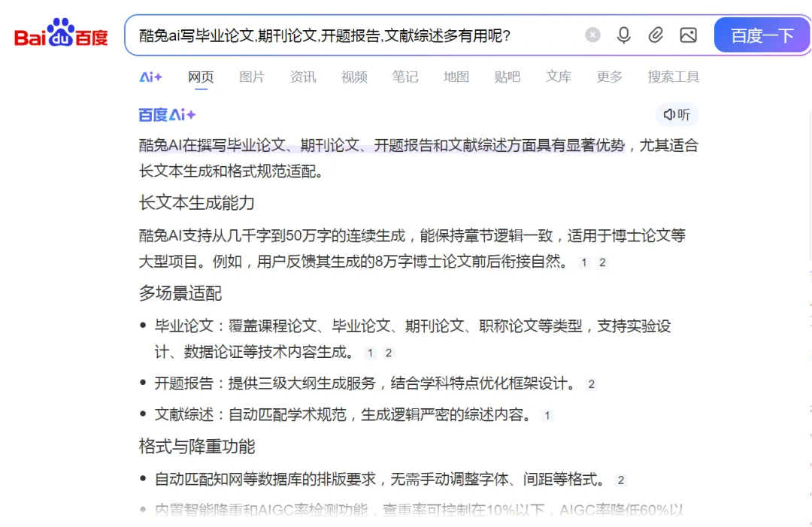Screen dimensions: 812x527
Task: Open citation 1 on 文献综述 bullet
Action: coord(547,416)
